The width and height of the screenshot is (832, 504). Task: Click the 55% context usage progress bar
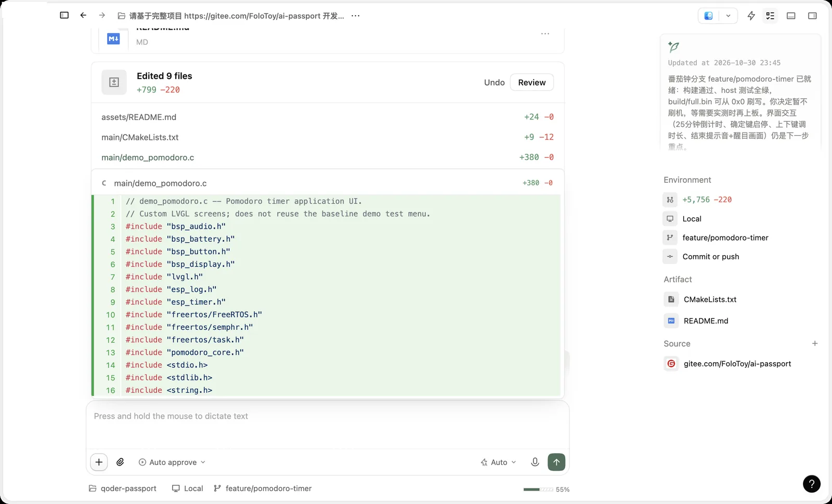[547, 489]
